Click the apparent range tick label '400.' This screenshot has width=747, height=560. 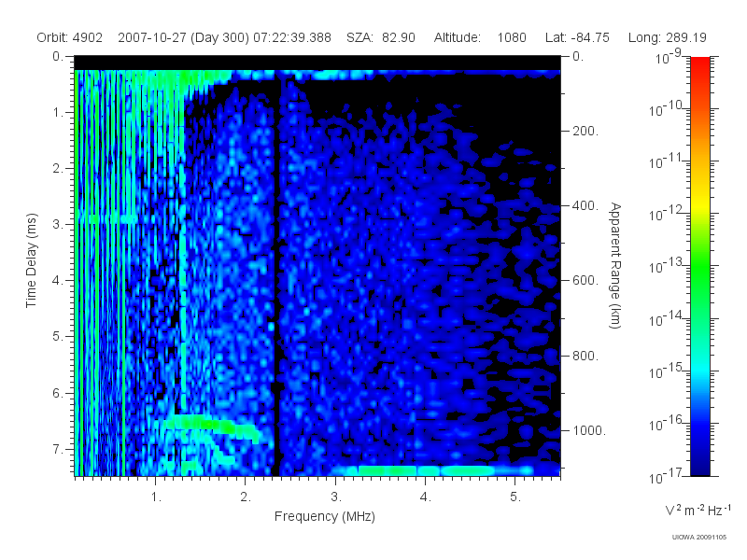585,205
